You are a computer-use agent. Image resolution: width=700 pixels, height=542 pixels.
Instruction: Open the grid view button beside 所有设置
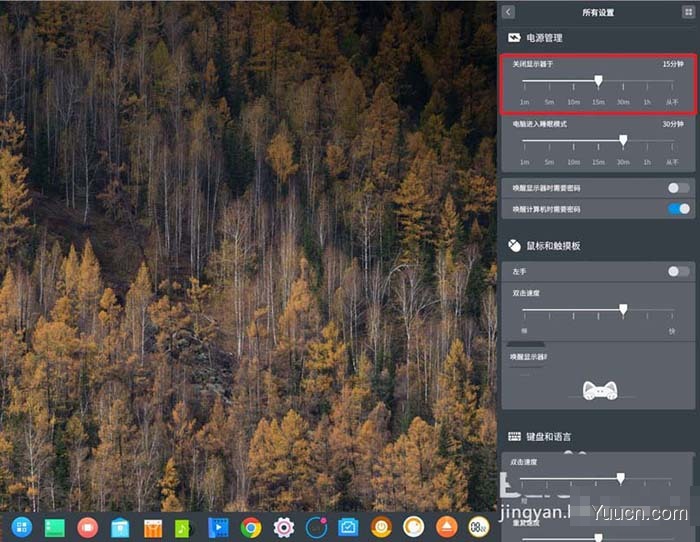coord(688,12)
